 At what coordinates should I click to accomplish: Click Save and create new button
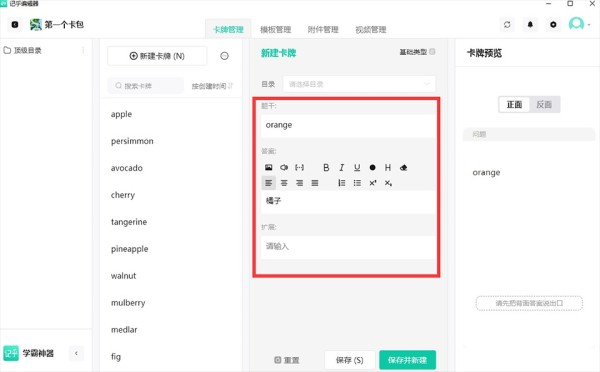click(408, 360)
